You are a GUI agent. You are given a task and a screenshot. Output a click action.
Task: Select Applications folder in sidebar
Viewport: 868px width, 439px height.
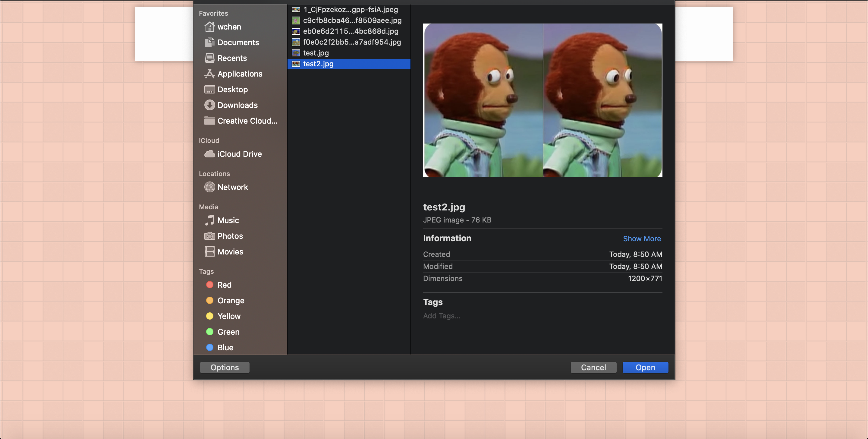pos(240,74)
